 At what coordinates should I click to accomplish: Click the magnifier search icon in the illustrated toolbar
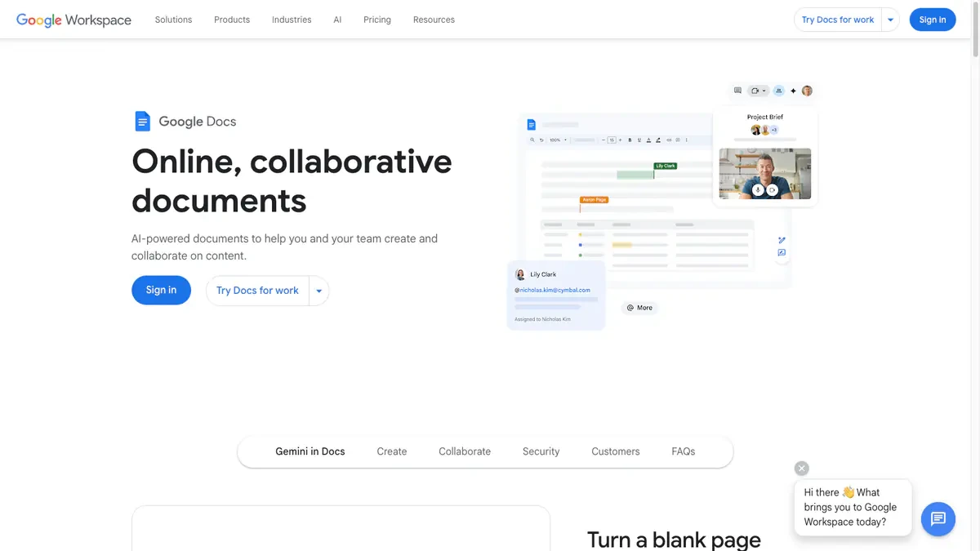[532, 140]
